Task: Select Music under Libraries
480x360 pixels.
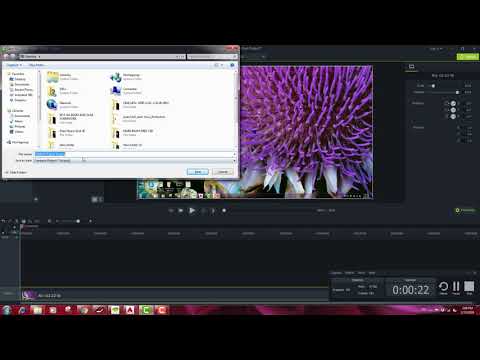Action: pyautogui.click(x=17, y=121)
